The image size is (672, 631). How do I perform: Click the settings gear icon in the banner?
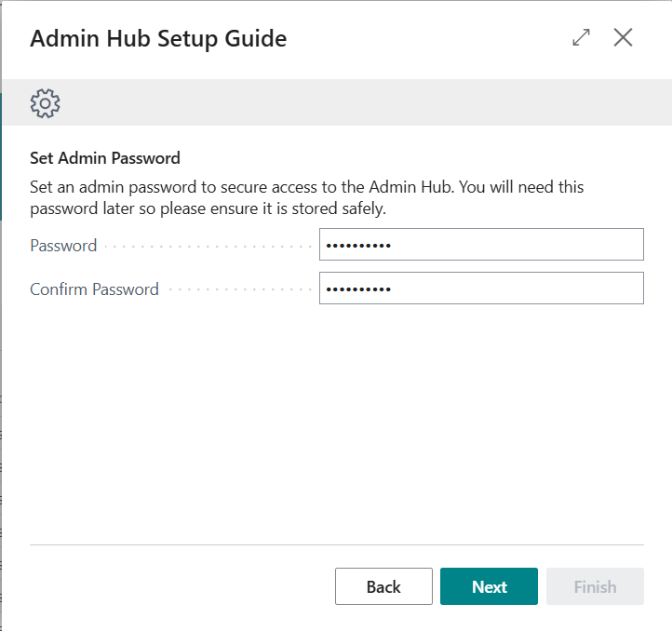[45, 103]
